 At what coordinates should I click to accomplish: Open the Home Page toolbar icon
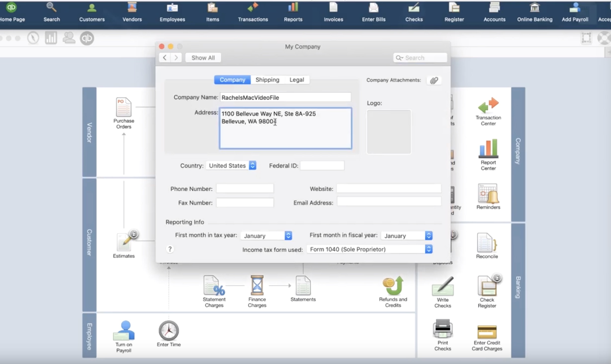click(11, 12)
